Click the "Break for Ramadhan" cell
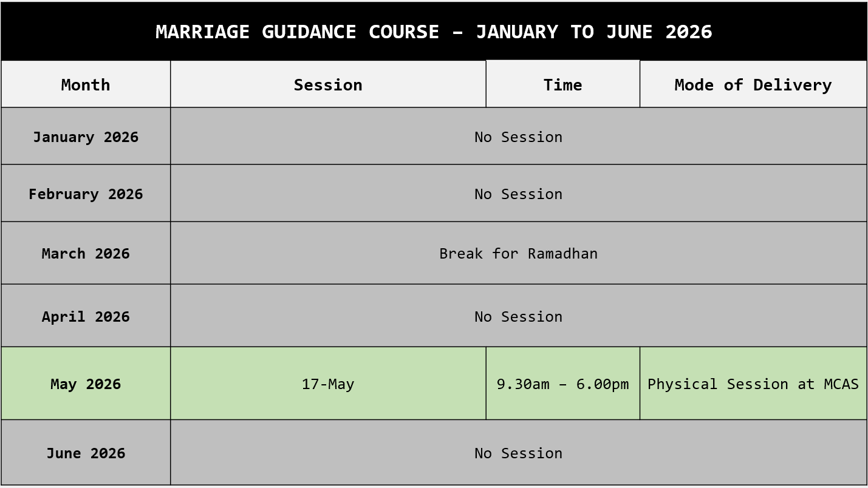This screenshot has width=868, height=488. pyautogui.click(x=518, y=254)
